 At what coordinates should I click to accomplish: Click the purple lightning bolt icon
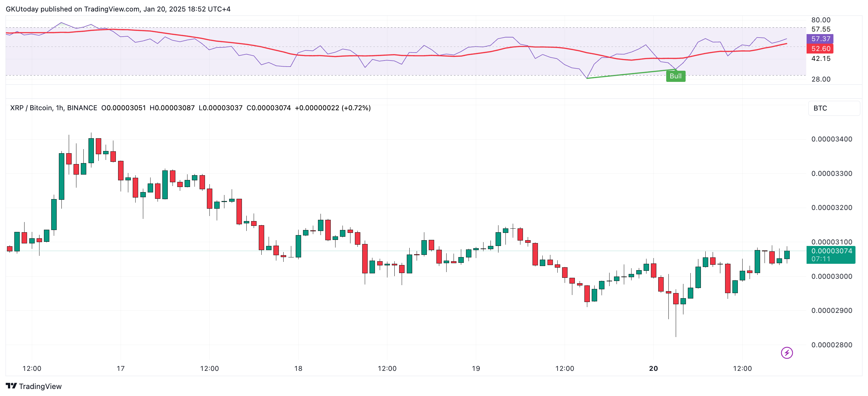(787, 353)
